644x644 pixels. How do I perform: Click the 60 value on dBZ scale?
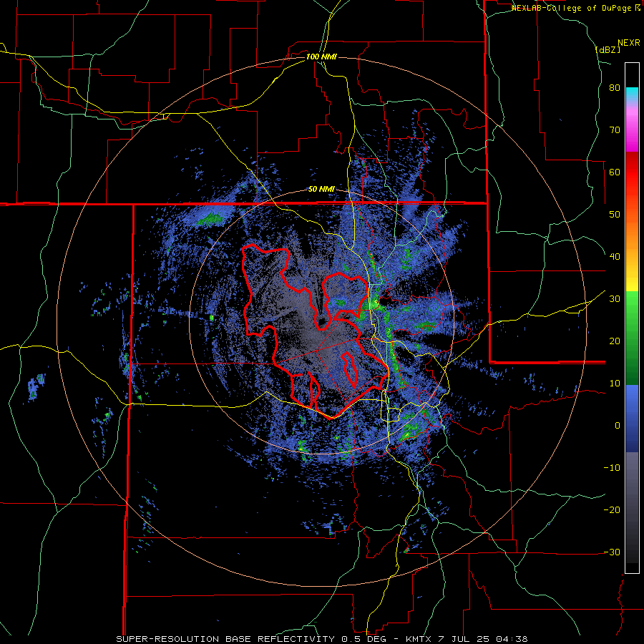615,172
